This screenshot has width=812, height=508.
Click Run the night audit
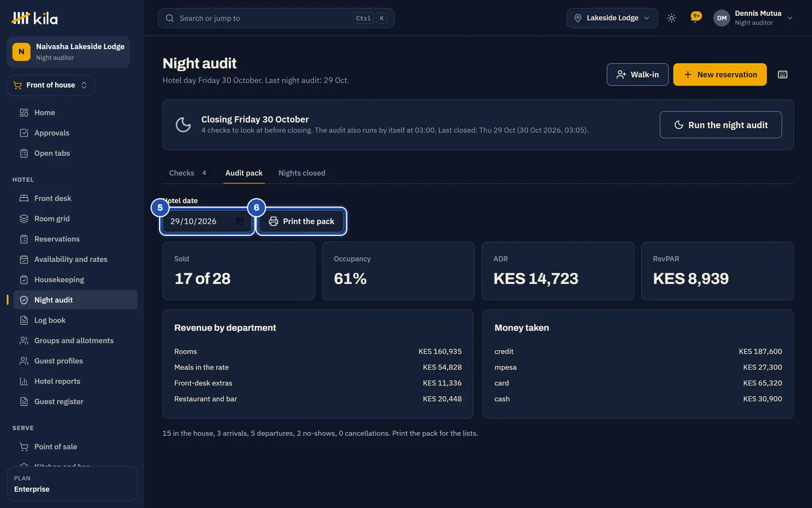(x=721, y=125)
